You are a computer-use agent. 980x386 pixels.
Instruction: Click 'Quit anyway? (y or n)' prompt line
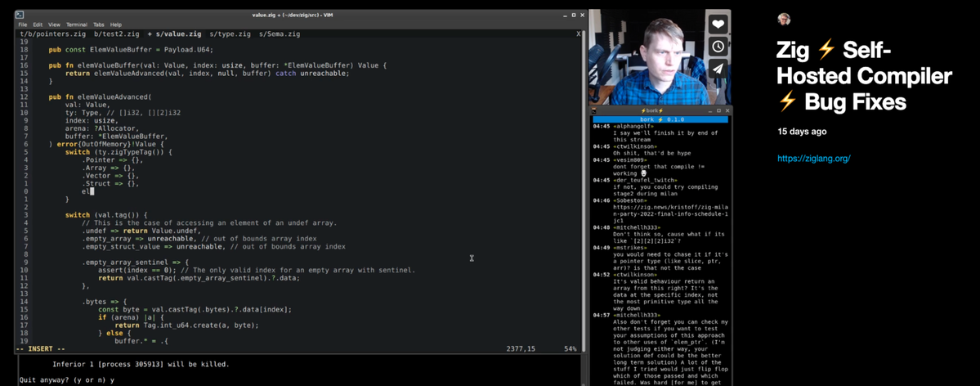[x=67, y=379]
